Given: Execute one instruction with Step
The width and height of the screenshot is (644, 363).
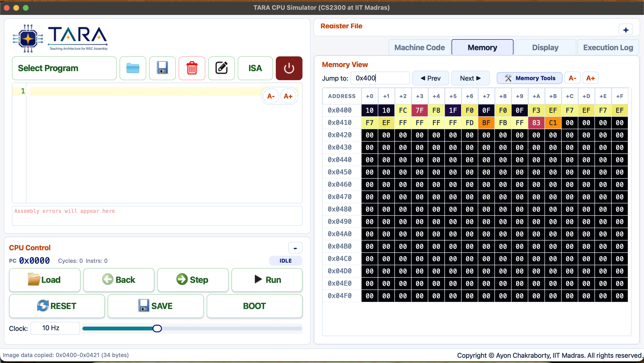Looking at the screenshot, I should coord(193,280).
